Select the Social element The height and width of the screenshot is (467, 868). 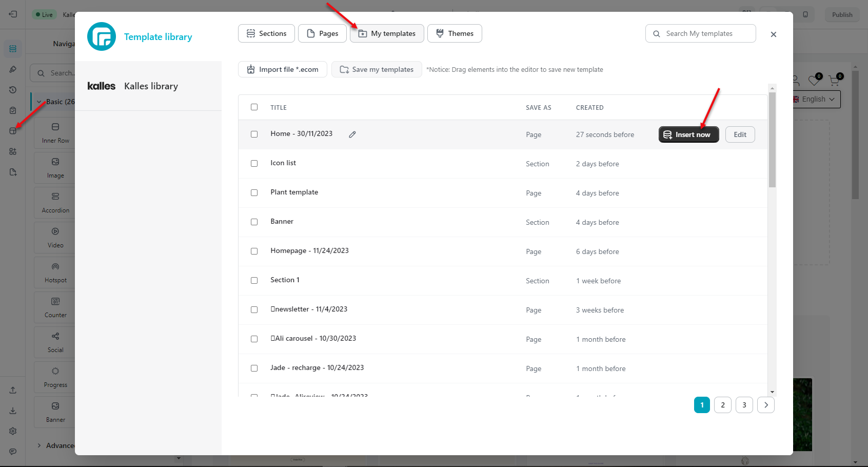tap(54, 342)
